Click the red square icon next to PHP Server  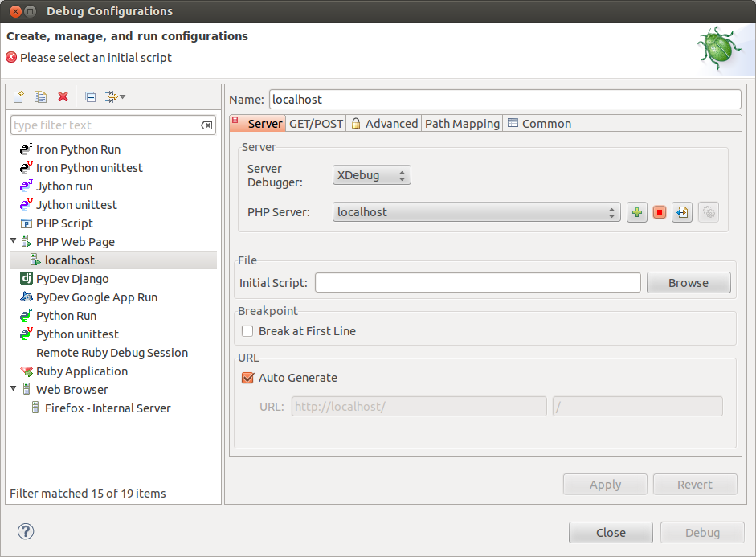click(659, 211)
